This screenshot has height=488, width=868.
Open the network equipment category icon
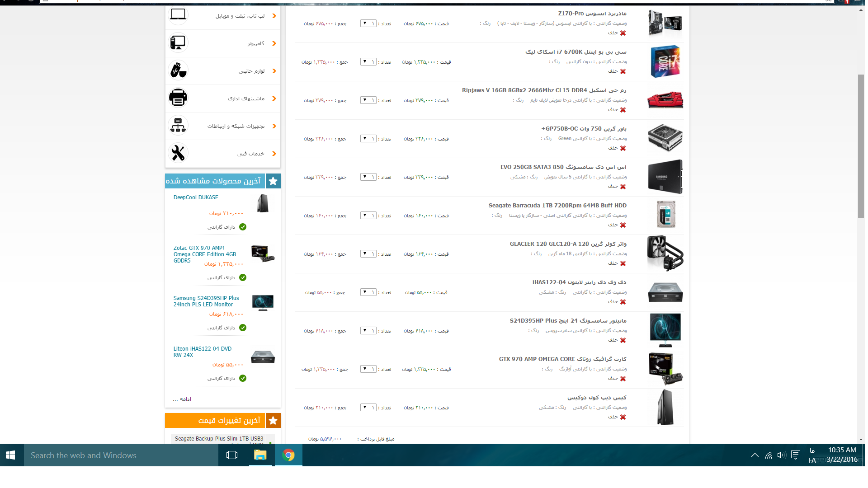(x=178, y=126)
